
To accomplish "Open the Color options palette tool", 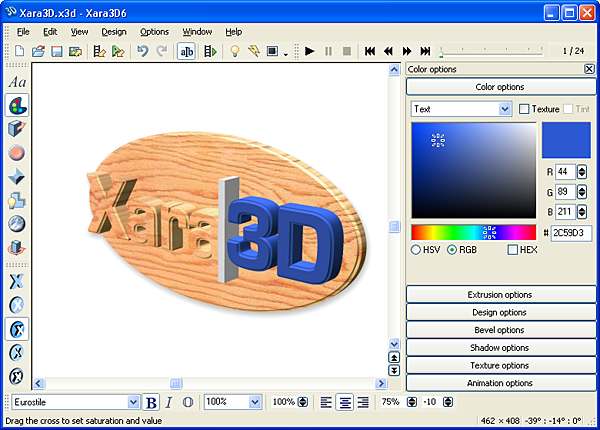I will [17, 105].
